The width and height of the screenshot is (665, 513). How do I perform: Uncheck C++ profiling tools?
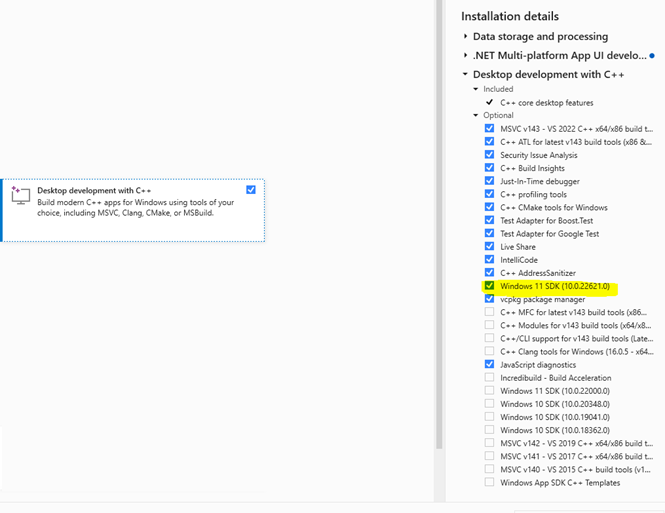coord(489,194)
